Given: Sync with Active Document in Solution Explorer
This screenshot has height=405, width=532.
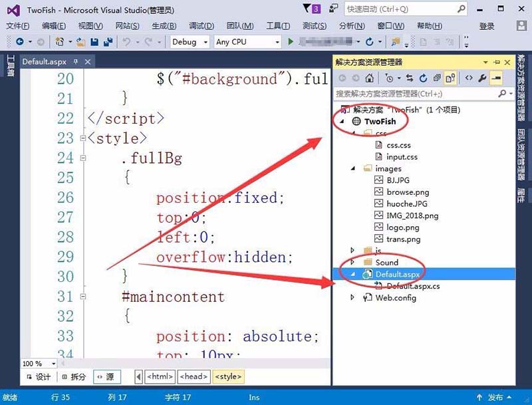Looking at the screenshot, I should [x=410, y=78].
